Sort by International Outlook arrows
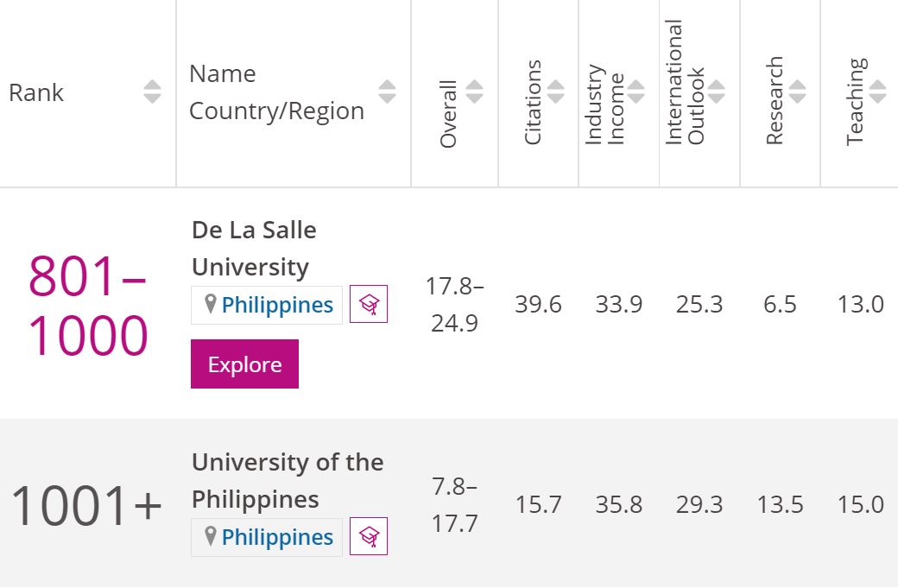The height and width of the screenshot is (588, 898). tap(716, 92)
